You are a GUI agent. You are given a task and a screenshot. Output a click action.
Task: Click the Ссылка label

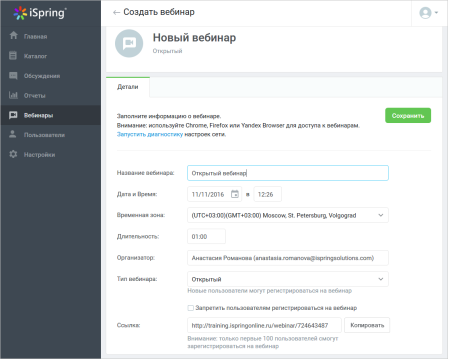pyautogui.click(x=128, y=325)
